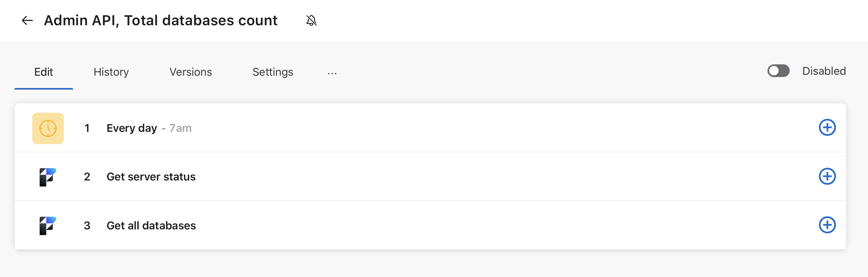Screen dimensions: 868x277
Task: Add a step after Get server status
Action: point(827,176)
